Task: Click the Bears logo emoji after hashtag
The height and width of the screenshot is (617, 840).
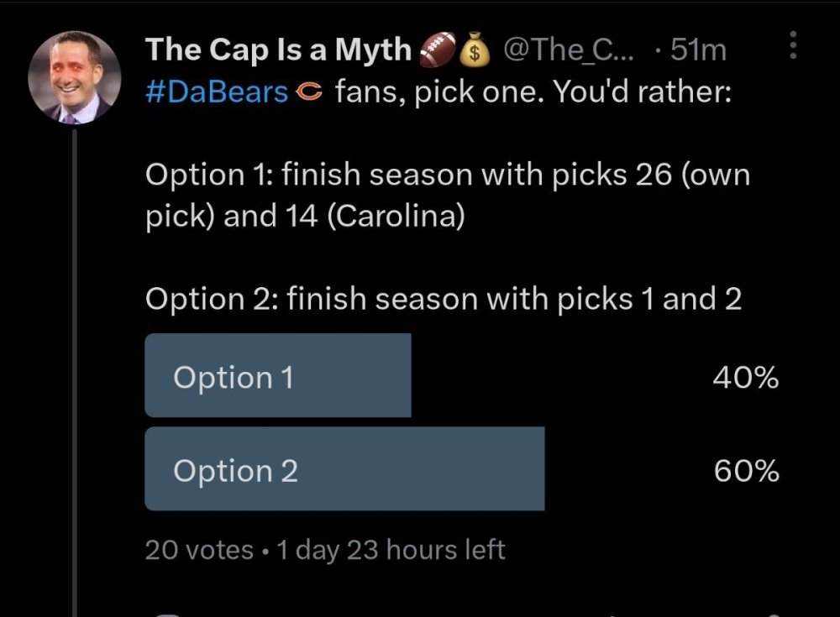Action: 310,92
